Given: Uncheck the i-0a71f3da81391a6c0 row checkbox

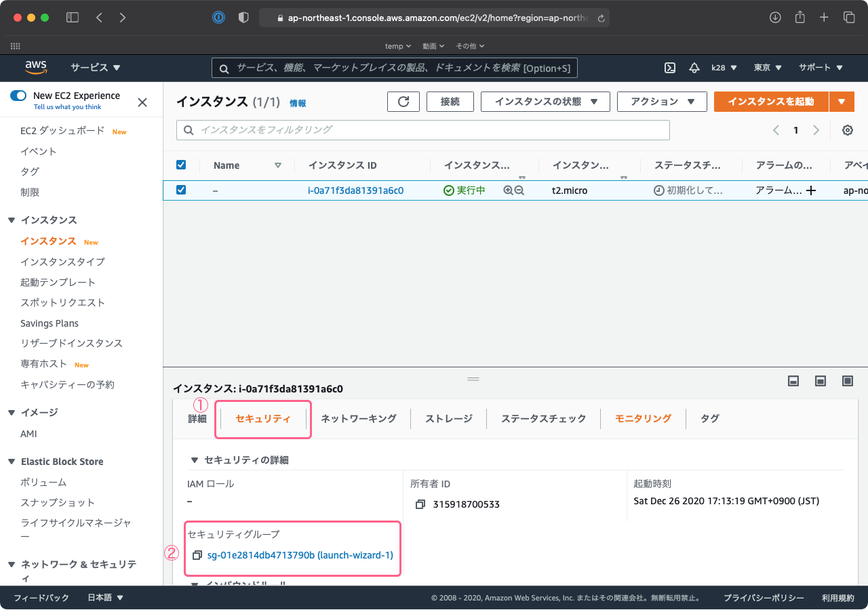Looking at the screenshot, I should [x=181, y=190].
